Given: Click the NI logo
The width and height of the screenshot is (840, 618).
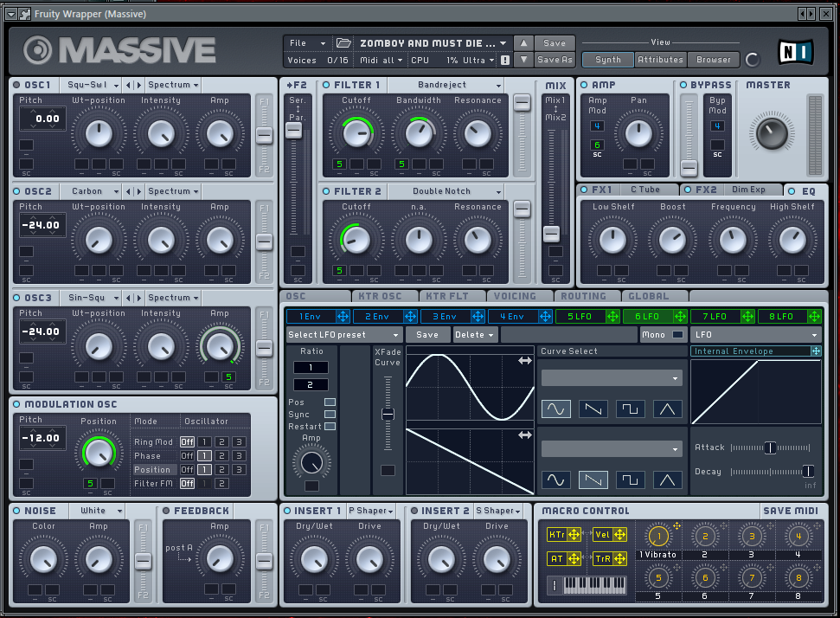Looking at the screenshot, I should tap(796, 52).
